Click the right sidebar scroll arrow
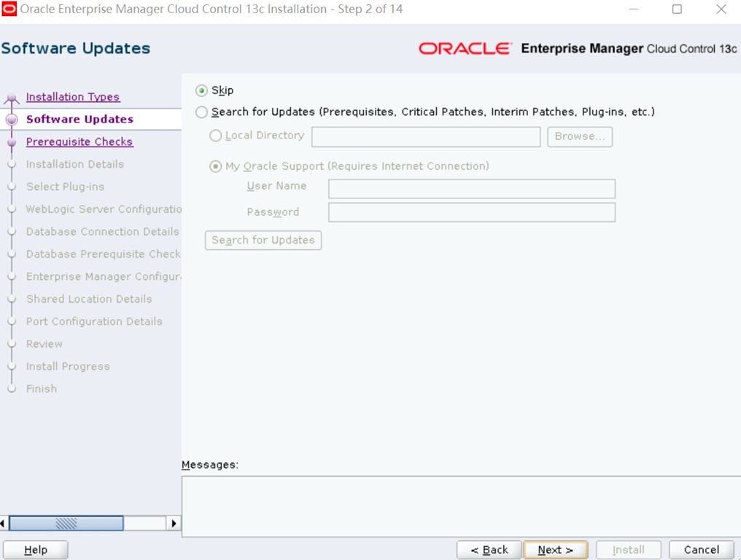Image resolution: width=741 pixels, height=560 pixels. pyautogui.click(x=174, y=523)
